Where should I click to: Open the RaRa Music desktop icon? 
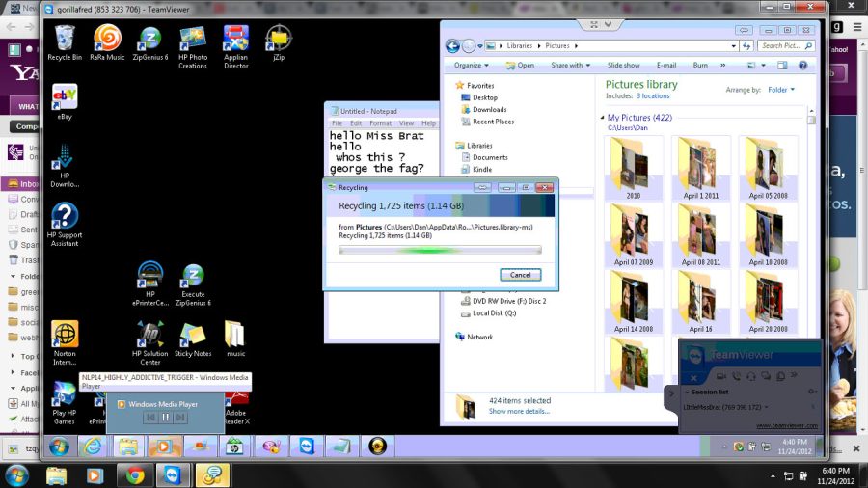point(107,43)
